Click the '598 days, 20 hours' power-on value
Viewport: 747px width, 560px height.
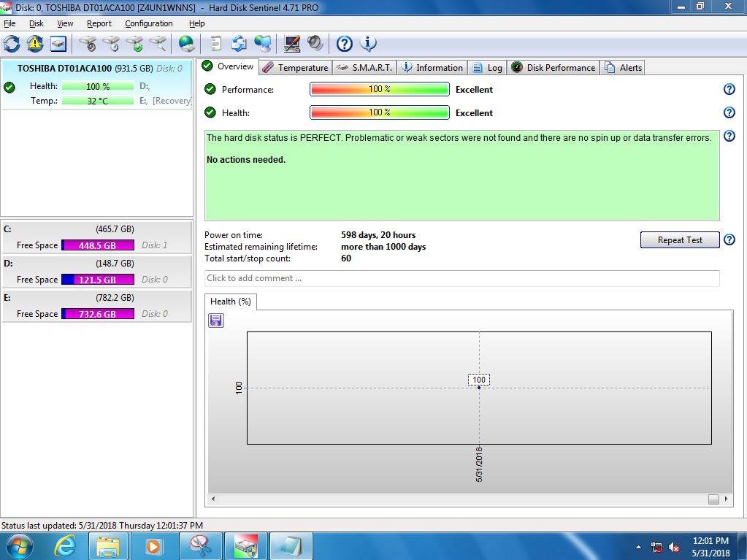[x=378, y=235]
